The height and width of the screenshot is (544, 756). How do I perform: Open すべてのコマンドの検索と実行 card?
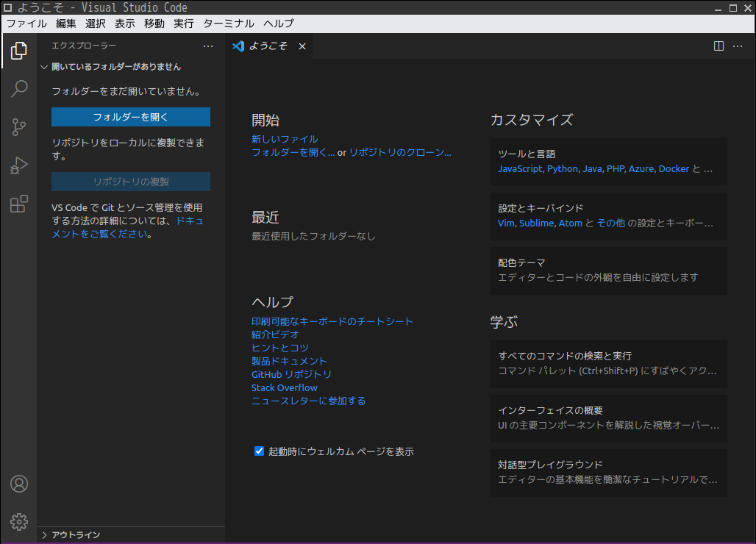click(608, 364)
